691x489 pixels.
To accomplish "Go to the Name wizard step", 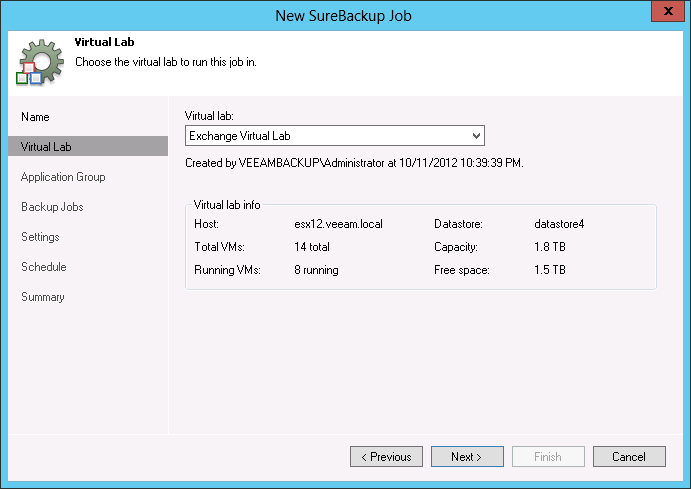I will [35, 117].
